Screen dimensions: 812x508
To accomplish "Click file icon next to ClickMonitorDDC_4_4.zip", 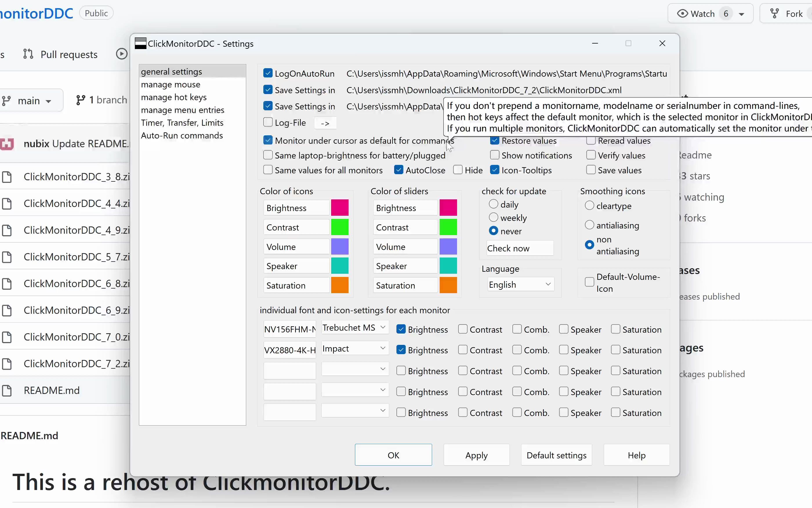I will click(7, 203).
